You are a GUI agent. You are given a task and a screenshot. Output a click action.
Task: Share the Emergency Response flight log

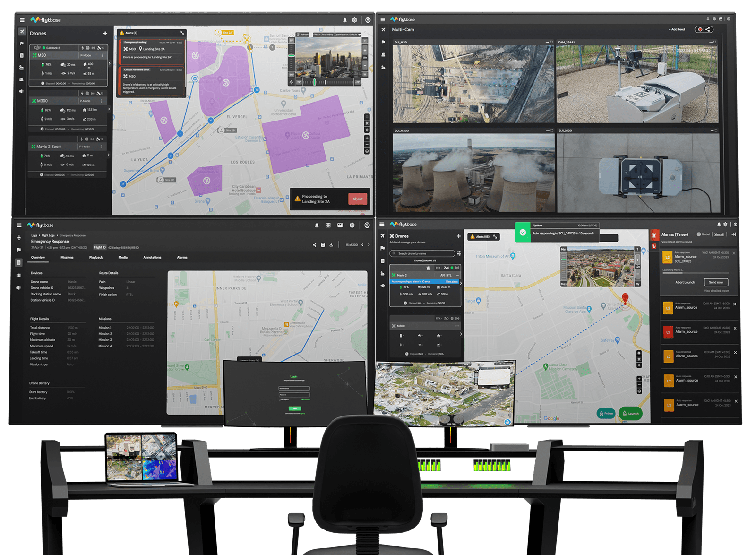tap(315, 245)
